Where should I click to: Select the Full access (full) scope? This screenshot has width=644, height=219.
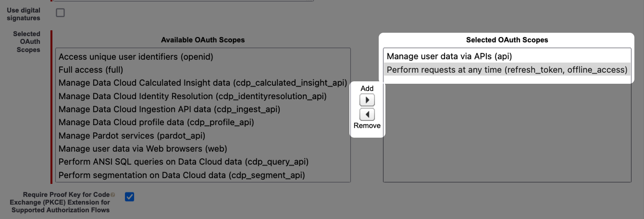coord(90,70)
